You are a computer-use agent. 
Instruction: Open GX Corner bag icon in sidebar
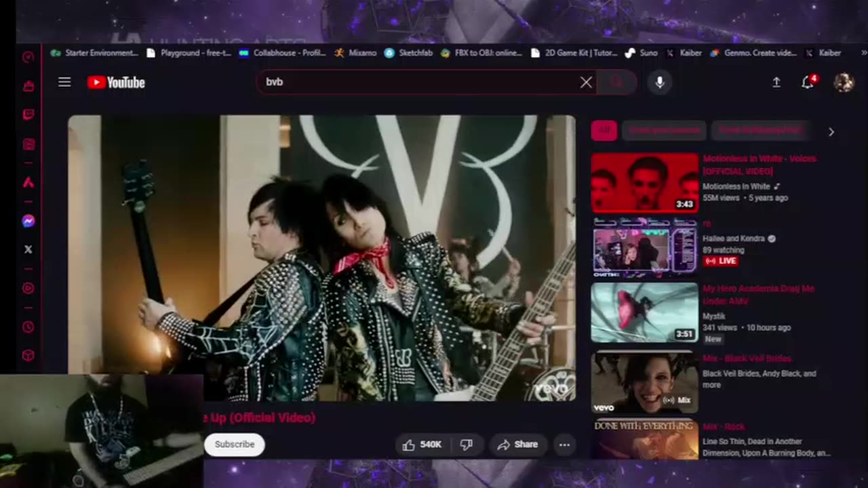click(x=28, y=86)
